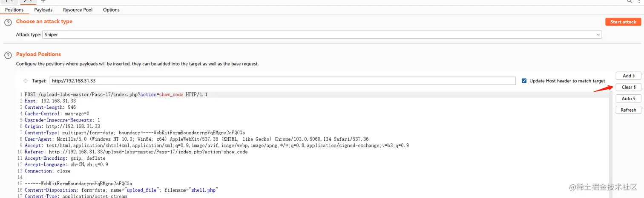Open the Attack type dropdown
Viewport: 644px width, 198px height.
tap(322, 35)
